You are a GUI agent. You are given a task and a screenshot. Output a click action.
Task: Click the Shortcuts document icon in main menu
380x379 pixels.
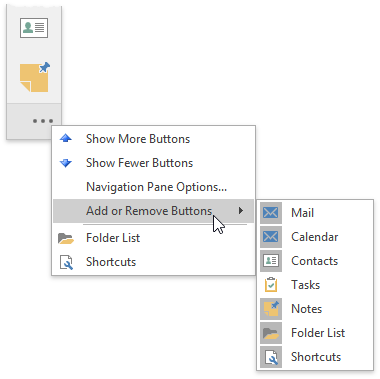pyautogui.click(x=66, y=262)
